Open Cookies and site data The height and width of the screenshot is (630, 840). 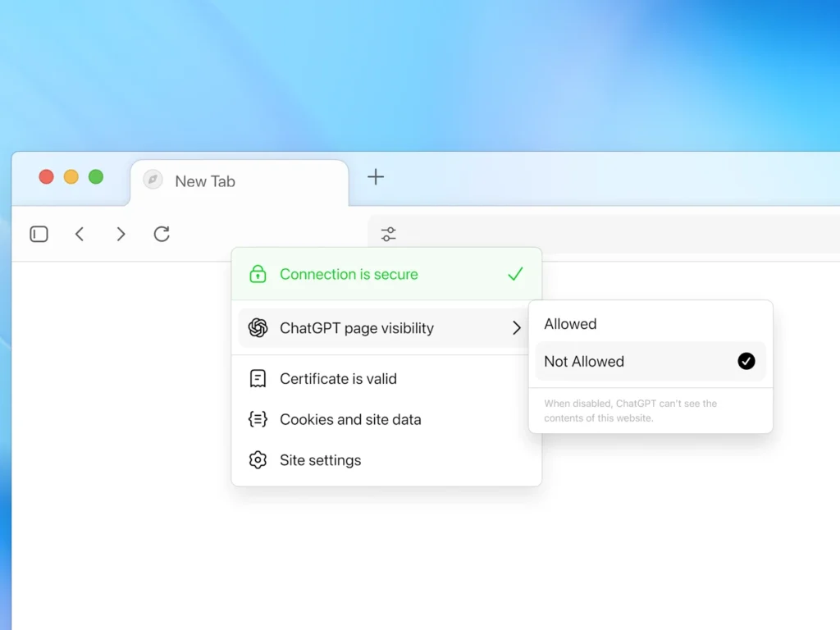tap(351, 419)
